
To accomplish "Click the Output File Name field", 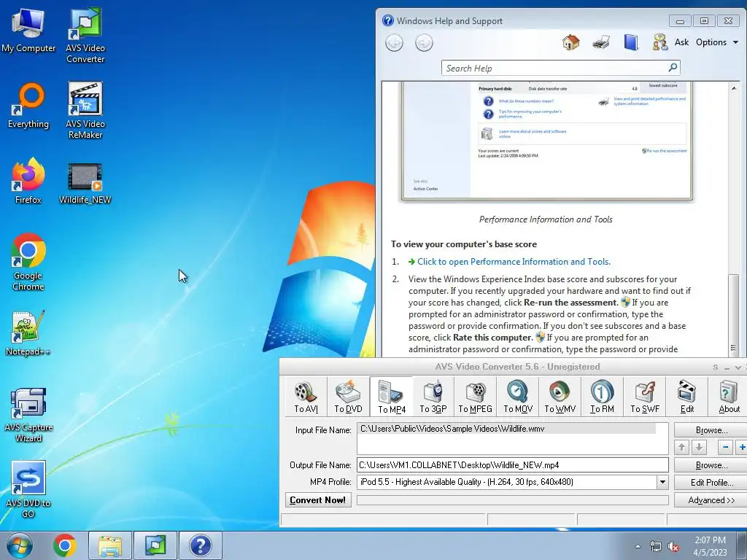I will (513, 465).
